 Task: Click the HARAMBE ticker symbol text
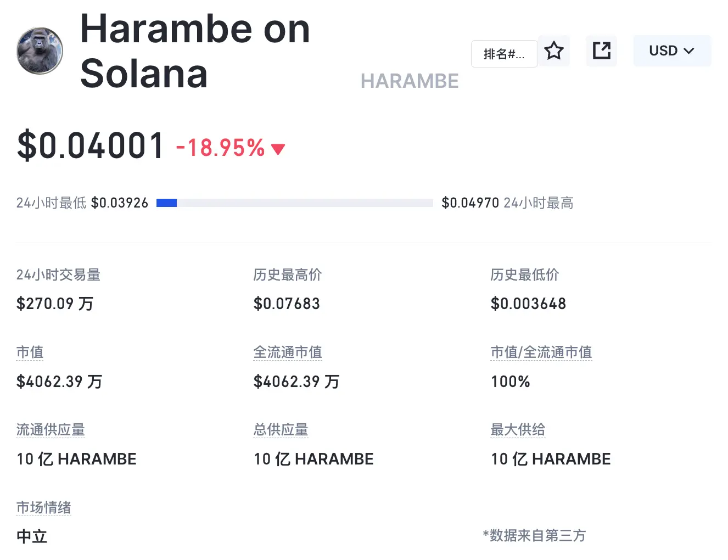click(x=410, y=81)
